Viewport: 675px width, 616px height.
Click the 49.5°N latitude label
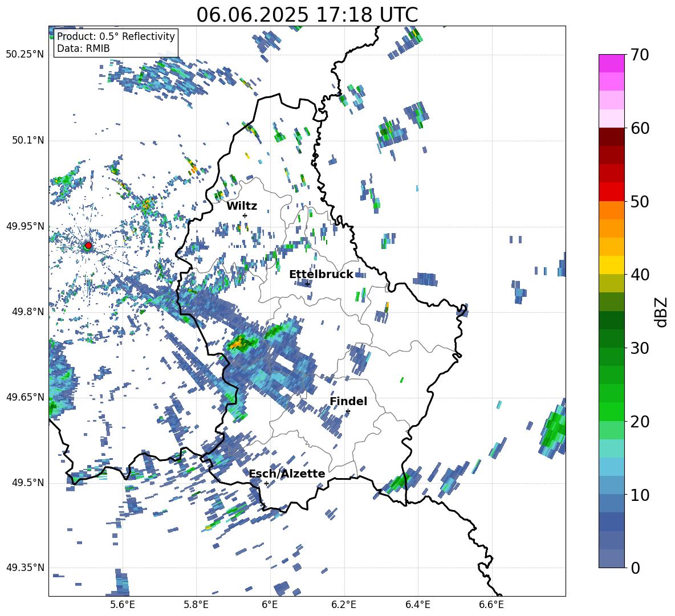pos(28,483)
